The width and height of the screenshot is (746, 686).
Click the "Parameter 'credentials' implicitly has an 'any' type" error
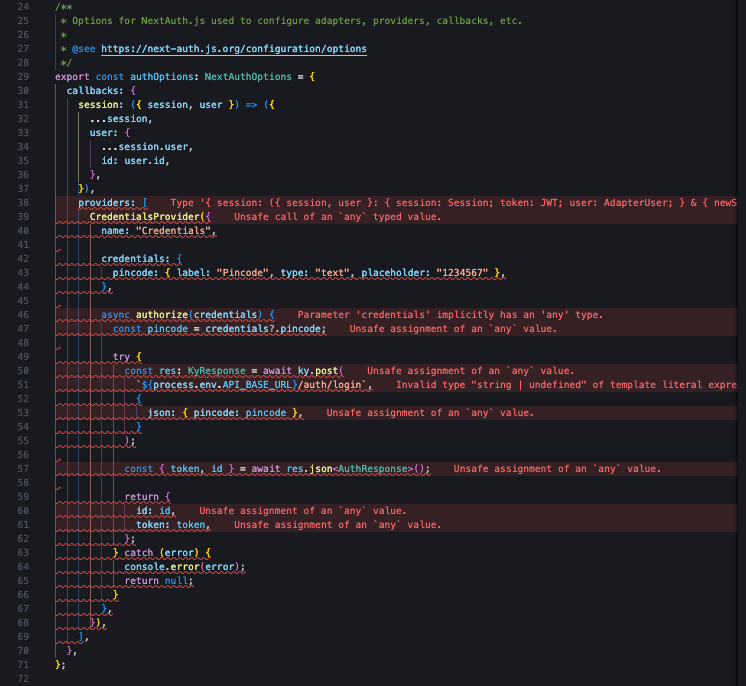click(450, 314)
